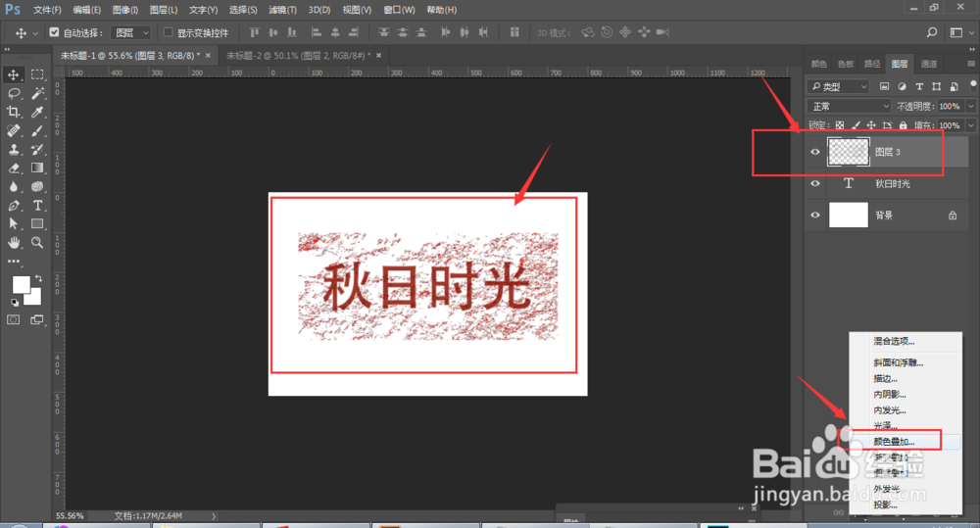Viewport: 980px width, 528px height.
Task: Select the Path Selection tool
Action: click(13, 223)
